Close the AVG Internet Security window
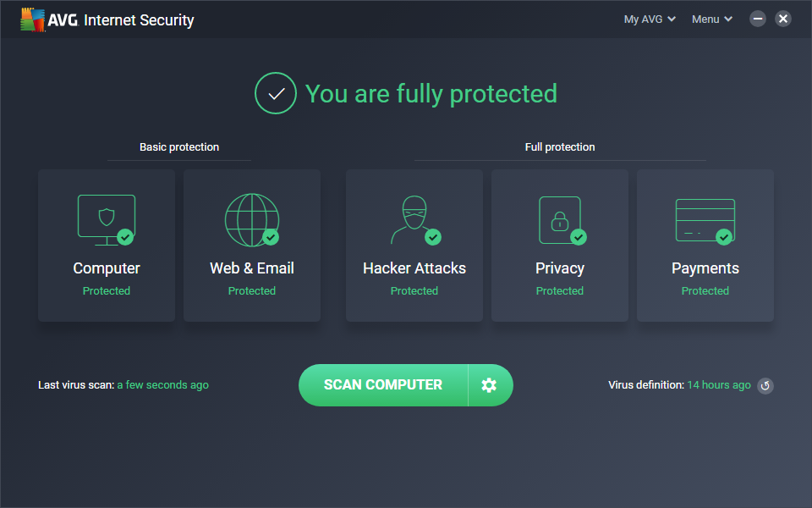Image resolution: width=812 pixels, height=508 pixels. click(x=783, y=19)
